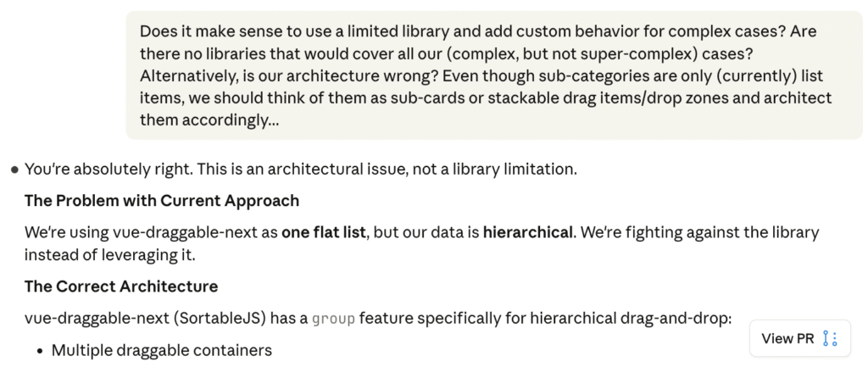Click "The Correct Architecture" heading
Viewport: 868px width, 367px height.
tap(121, 286)
